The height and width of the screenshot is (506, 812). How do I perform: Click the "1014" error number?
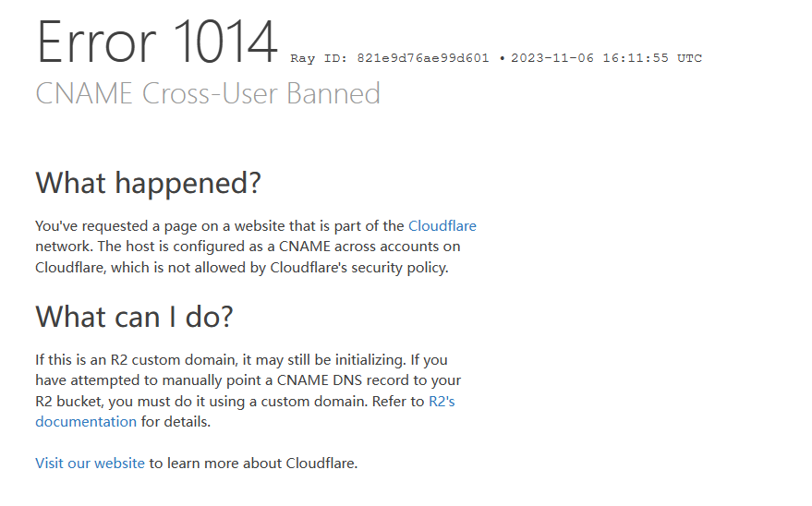click(x=225, y=42)
